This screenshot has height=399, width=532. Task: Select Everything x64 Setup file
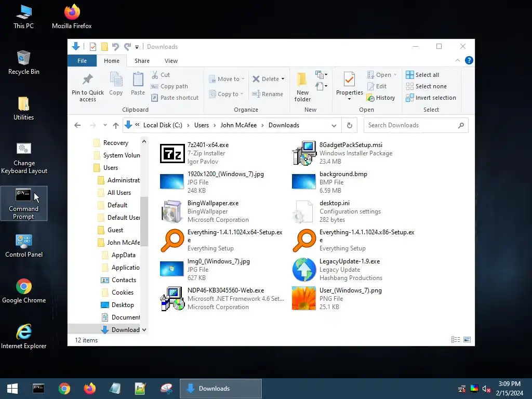[222, 240]
